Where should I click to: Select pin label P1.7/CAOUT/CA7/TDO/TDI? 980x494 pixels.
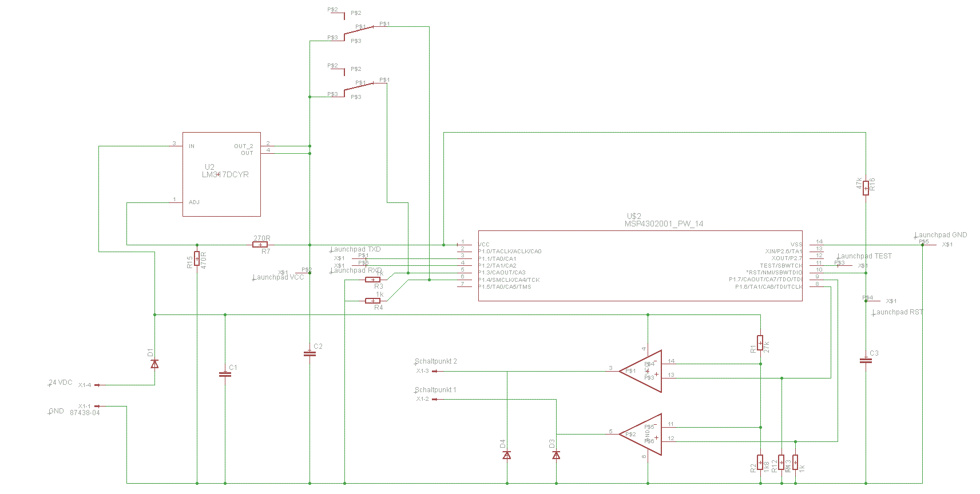[x=765, y=280]
